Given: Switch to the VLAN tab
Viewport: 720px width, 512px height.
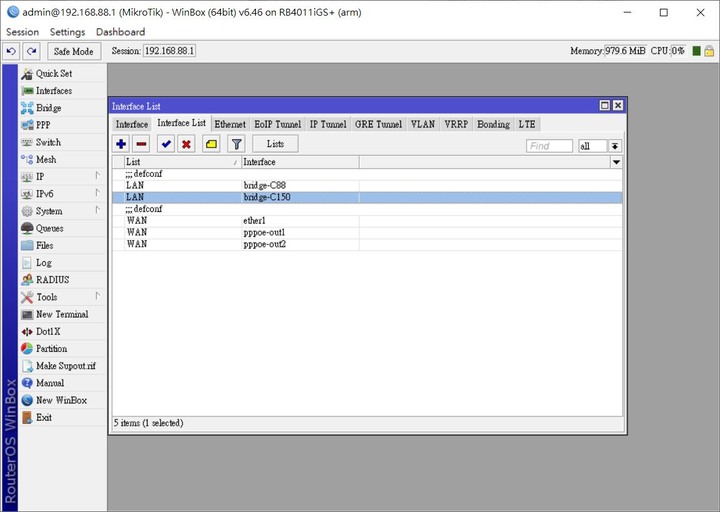Looking at the screenshot, I should 422,124.
